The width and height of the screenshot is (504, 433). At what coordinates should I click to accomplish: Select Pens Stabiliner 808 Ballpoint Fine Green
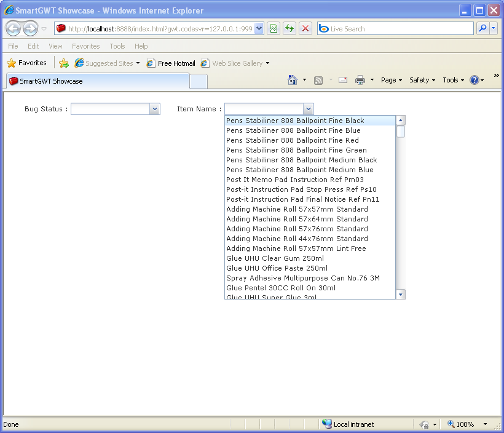coord(310,150)
